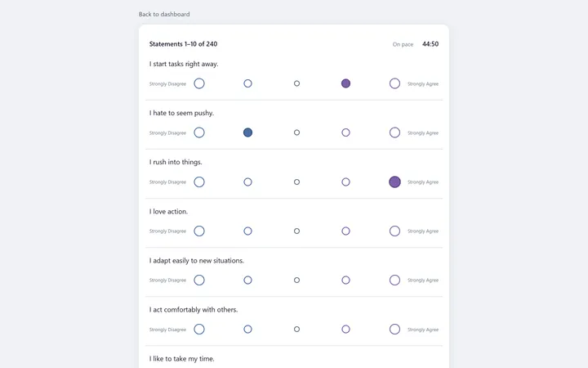Go back to dashboard link
The width and height of the screenshot is (588, 368).
click(164, 14)
